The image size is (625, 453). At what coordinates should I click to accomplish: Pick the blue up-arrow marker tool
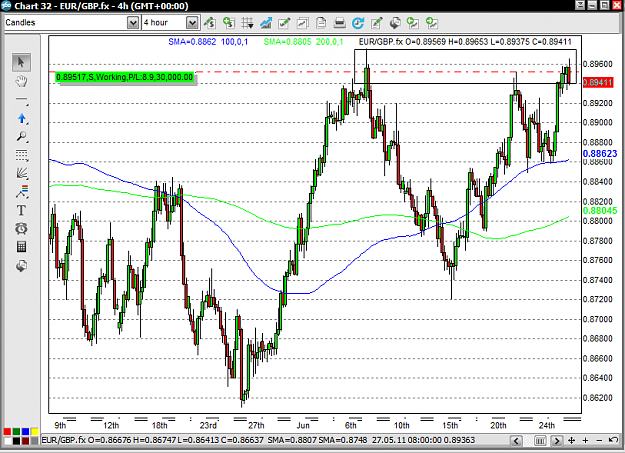click(x=22, y=118)
